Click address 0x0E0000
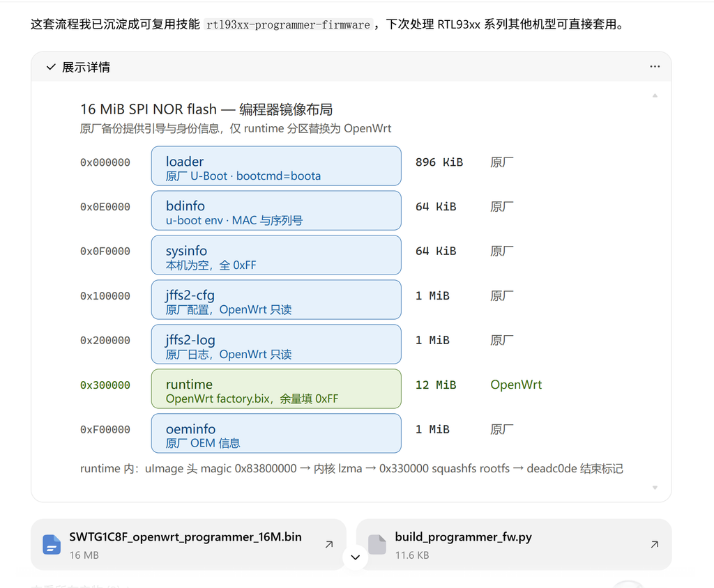Image resolution: width=714 pixels, height=588 pixels. pyautogui.click(x=105, y=207)
